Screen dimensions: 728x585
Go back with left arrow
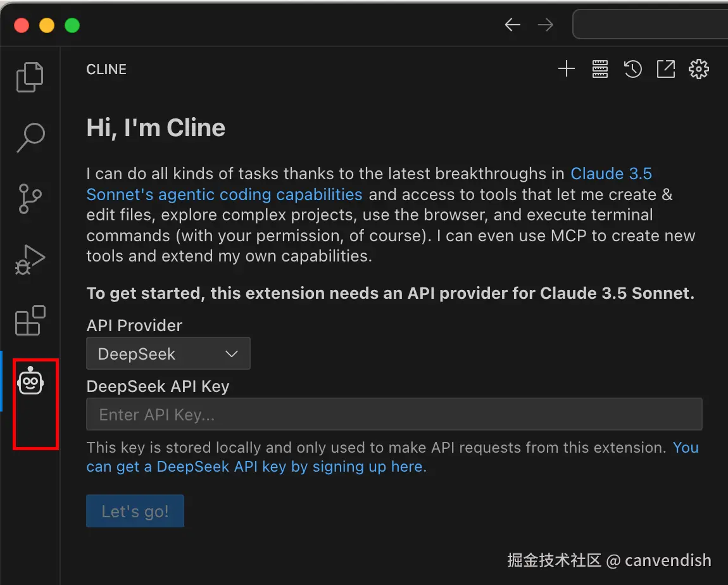pos(513,25)
